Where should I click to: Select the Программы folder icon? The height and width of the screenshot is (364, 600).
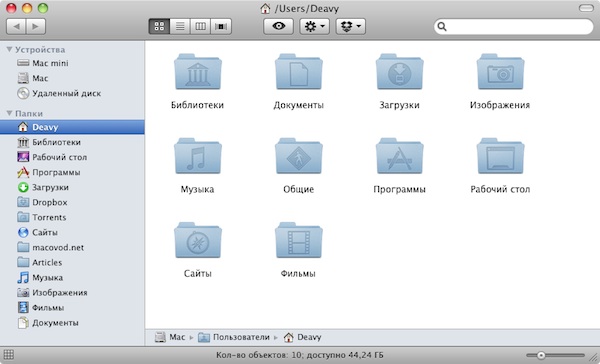pyautogui.click(x=399, y=156)
